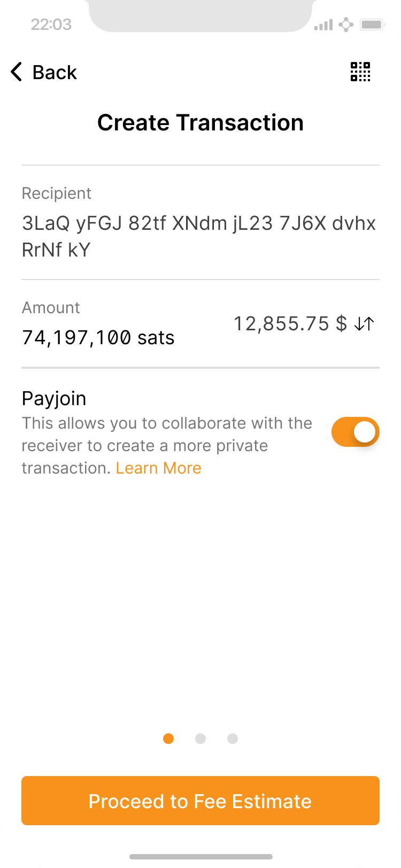Tap the 22:03 clock in status bar

point(51,25)
